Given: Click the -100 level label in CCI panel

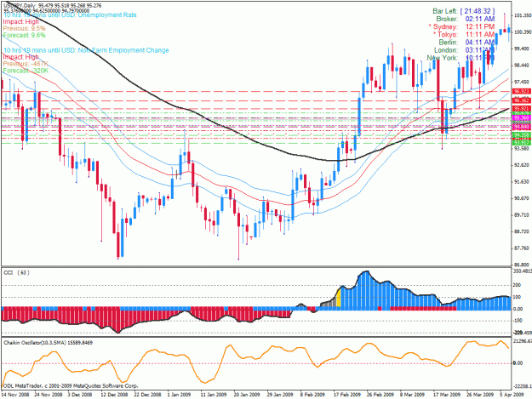Looking at the screenshot, I should pos(518,321).
